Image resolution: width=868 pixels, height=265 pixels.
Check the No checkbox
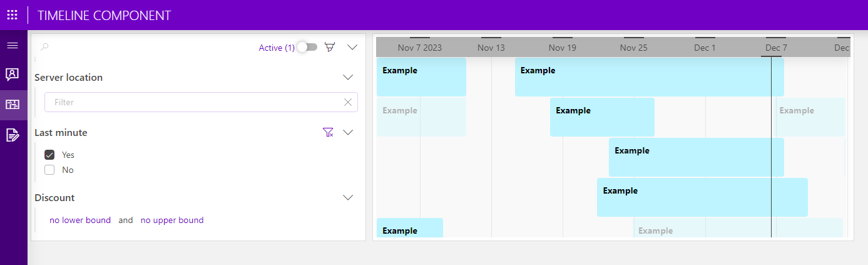coord(49,170)
